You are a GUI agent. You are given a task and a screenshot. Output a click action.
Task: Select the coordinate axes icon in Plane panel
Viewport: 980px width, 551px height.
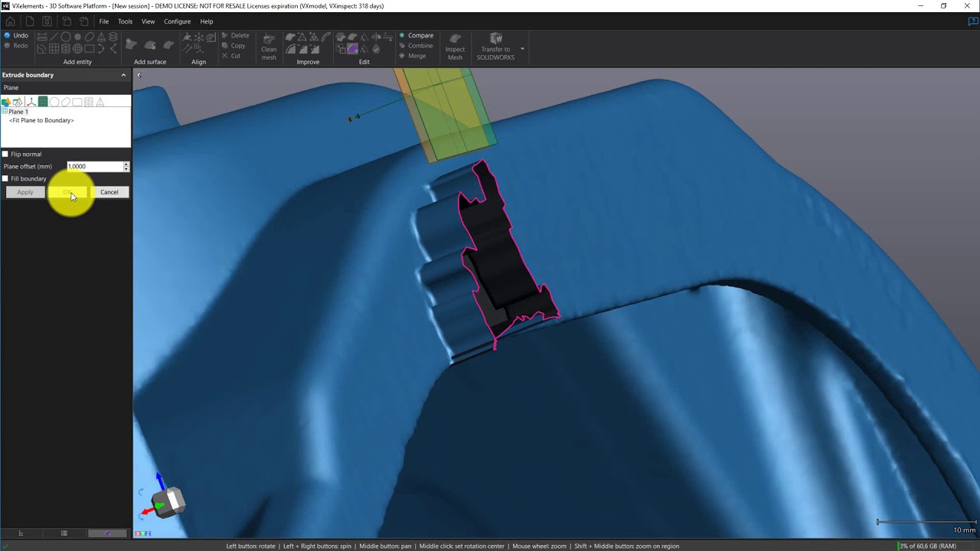pyautogui.click(x=31, y=102)
